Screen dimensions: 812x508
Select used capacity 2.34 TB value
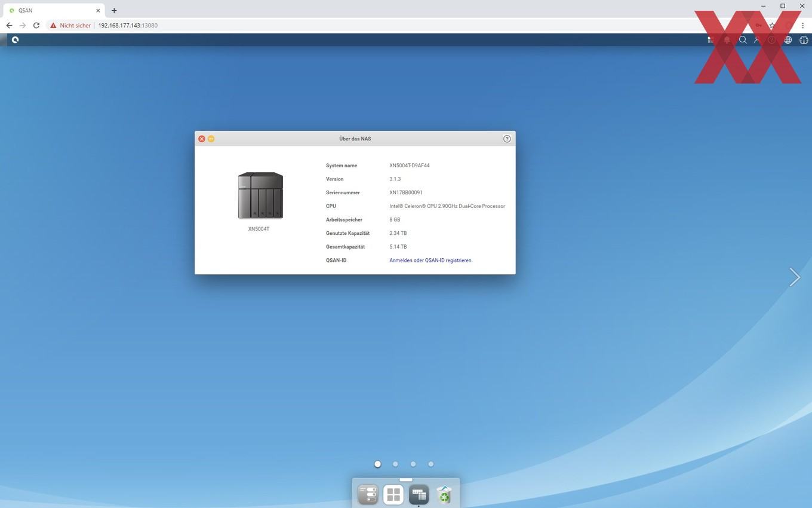click(398, 233)
